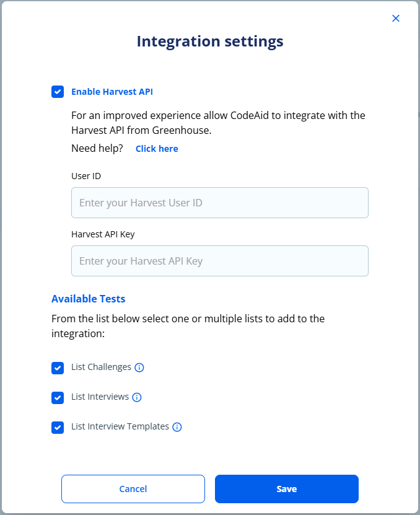Show info icon next to List Challenges
Image resolution: width=420 pixels, height=515 pixels.
pos(139,368)
